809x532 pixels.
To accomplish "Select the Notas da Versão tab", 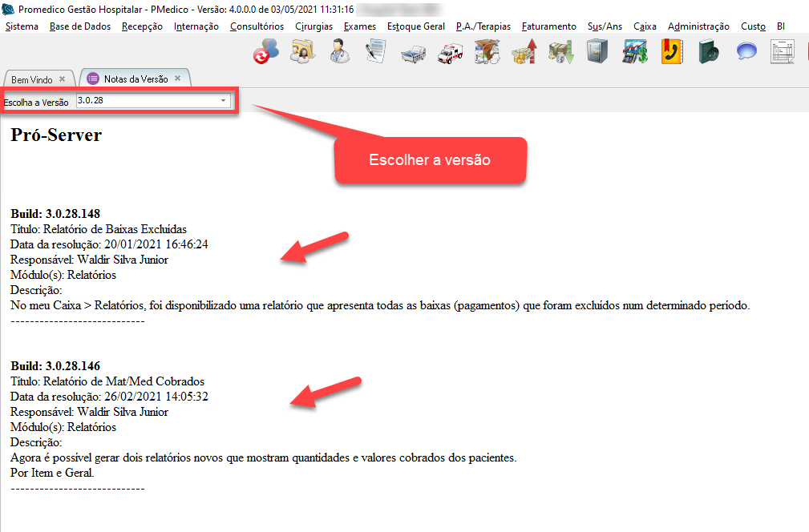I will [x=135, y=79].
